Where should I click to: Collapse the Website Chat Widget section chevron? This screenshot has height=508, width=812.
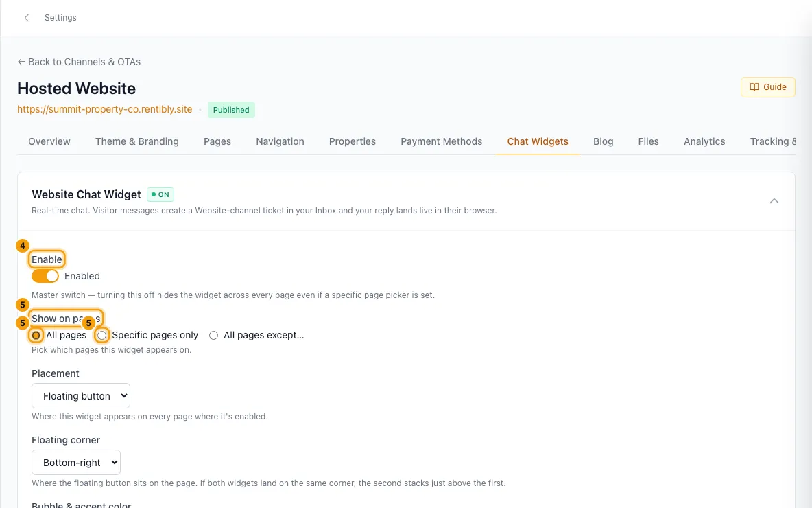coord(774,201)
